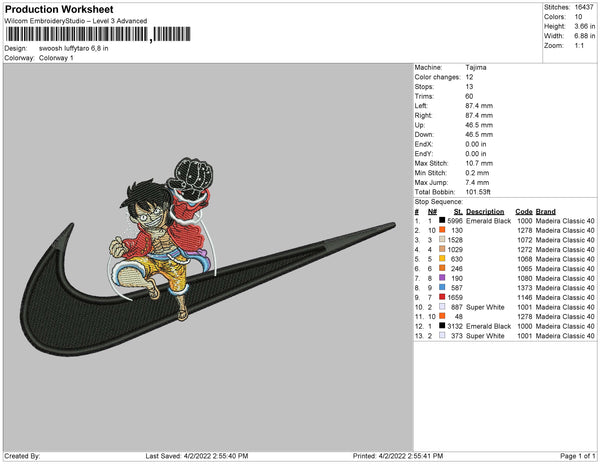Click the 'Stop Sequence:' heading
Screen dimensions: 600x464
(439, 202)
